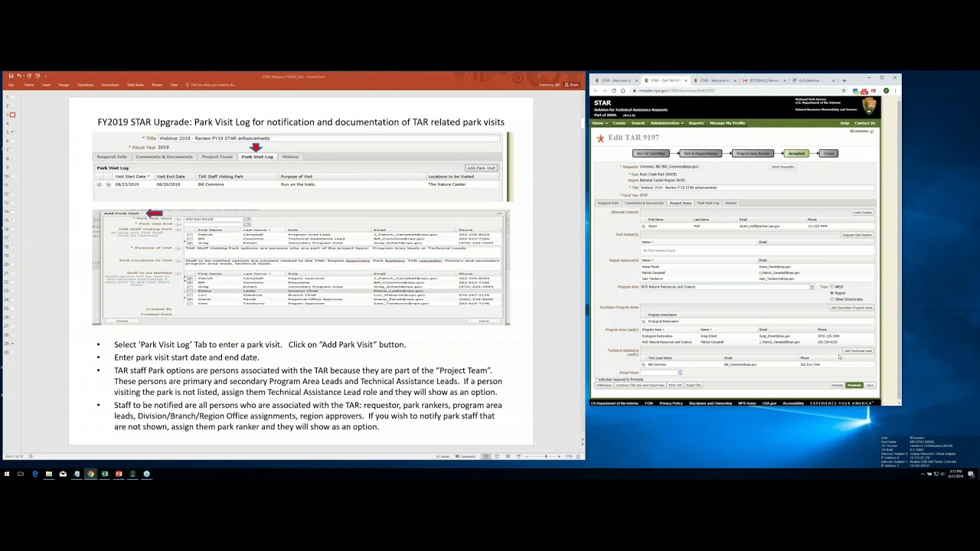This screenshot has width=980, height=551.
Task: Switch to the Request Info tab
Action: click(608, 203)
